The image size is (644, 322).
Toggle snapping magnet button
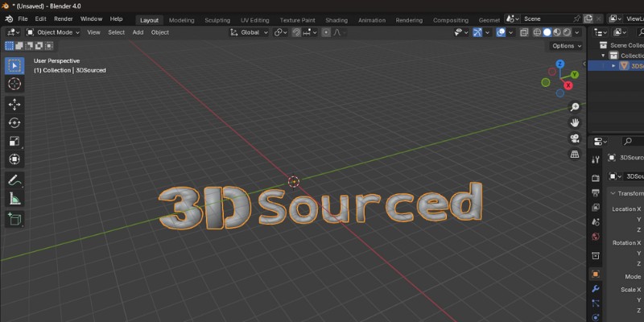pos(296,32)
